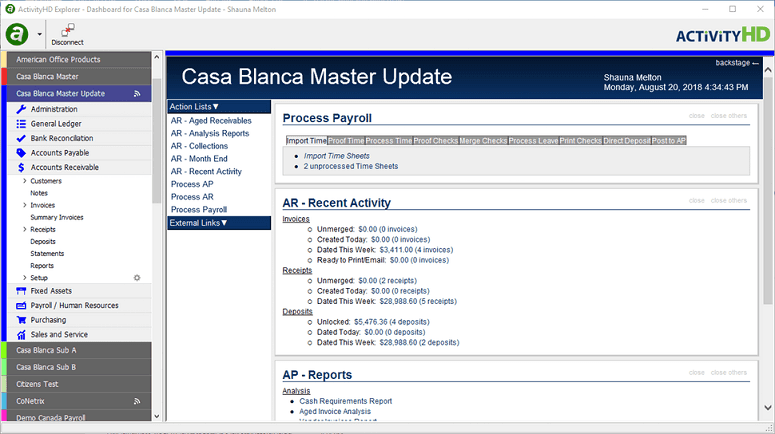Open Process AP action list
This screenshot has width=775, height=434.
(x=192, y=184)
